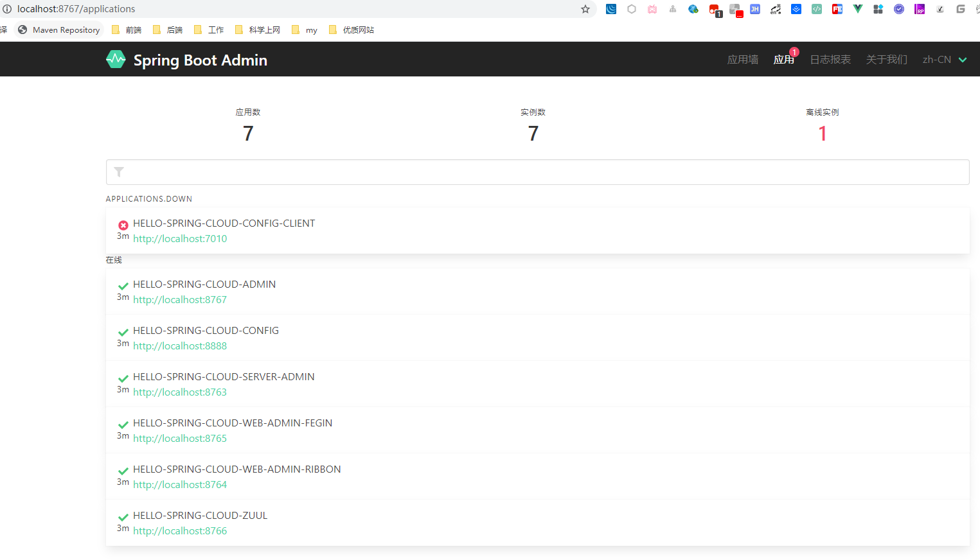Open the 应用 navigation item

pyautogui.click(x=784, y=59)
